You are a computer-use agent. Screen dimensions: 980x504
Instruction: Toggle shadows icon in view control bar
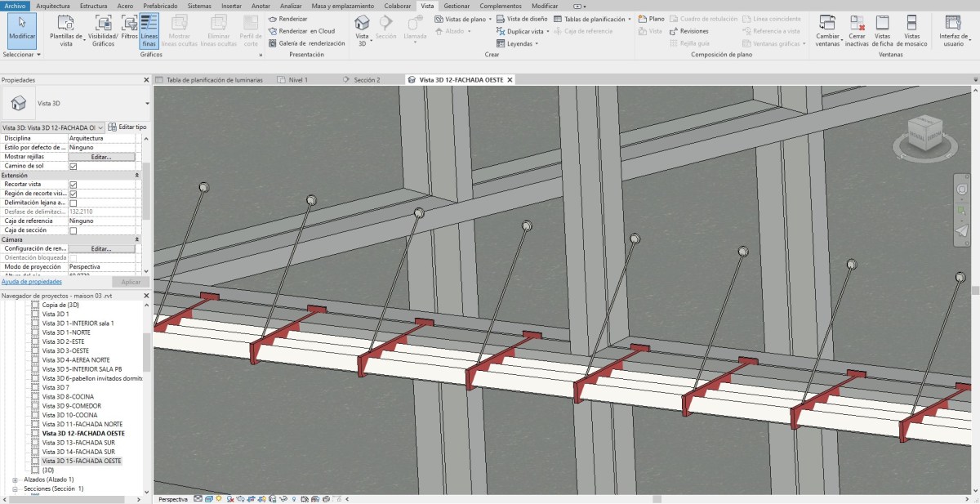230,498
